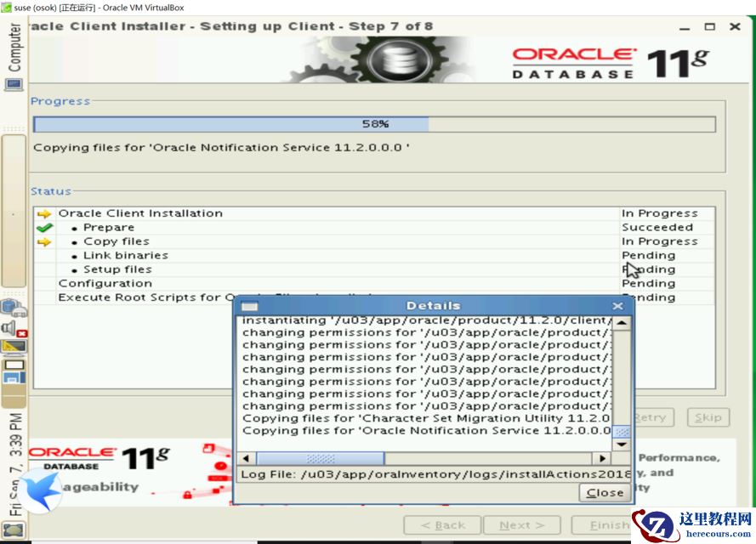Select the Execute Root Scripts row
756x544 pixels.
(374, 297)
